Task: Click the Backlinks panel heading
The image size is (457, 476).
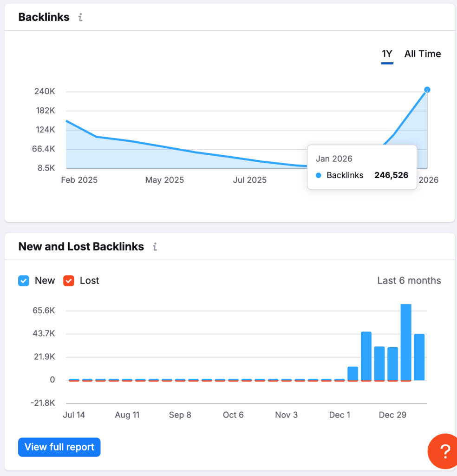Action: coord(44,18)
